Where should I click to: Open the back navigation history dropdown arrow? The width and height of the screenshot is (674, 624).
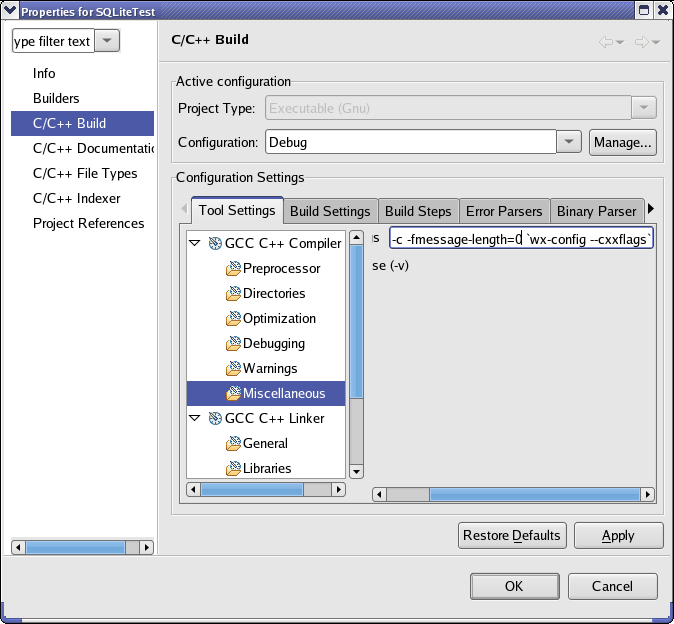[620, 42]
